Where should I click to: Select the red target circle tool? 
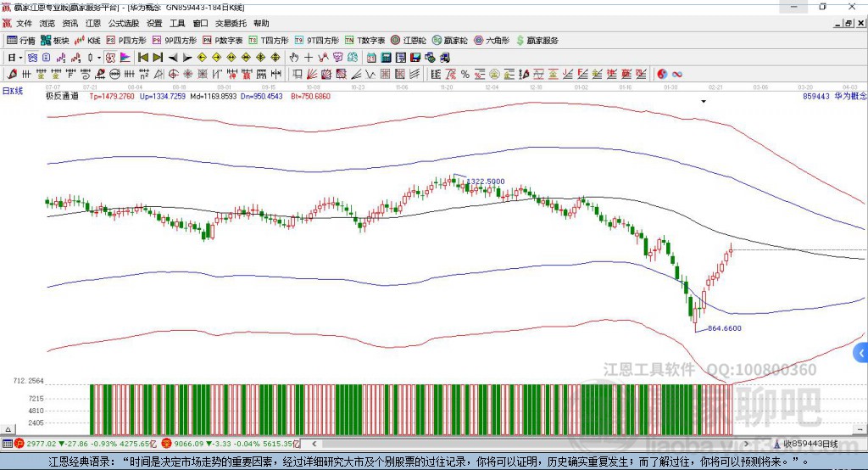pos(173,75)
